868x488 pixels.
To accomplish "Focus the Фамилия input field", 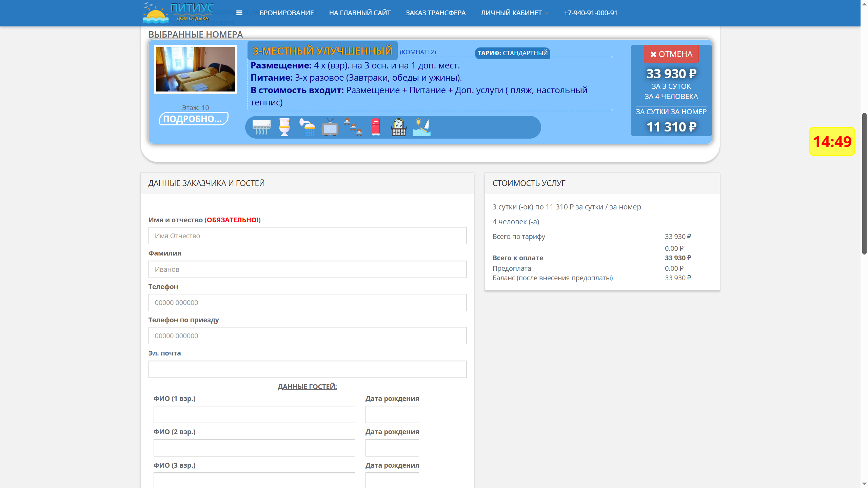I will [x=307, y=269].
